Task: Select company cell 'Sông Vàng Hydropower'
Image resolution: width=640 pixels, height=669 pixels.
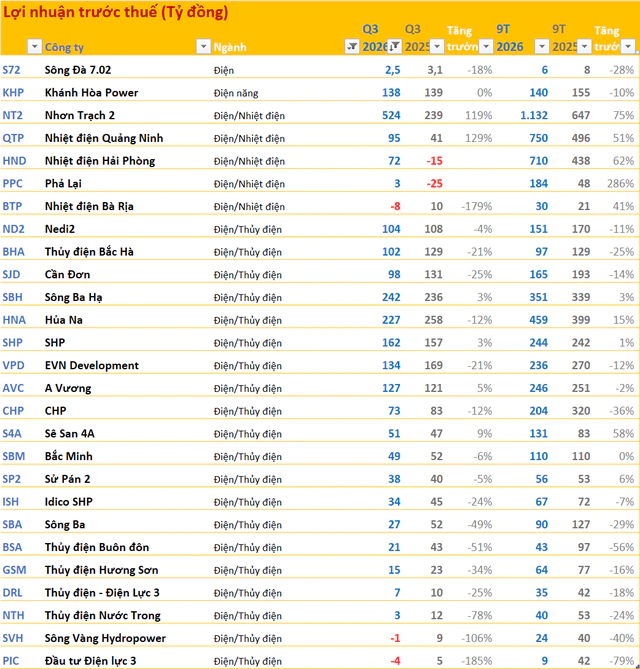Action: pos(105,638)
